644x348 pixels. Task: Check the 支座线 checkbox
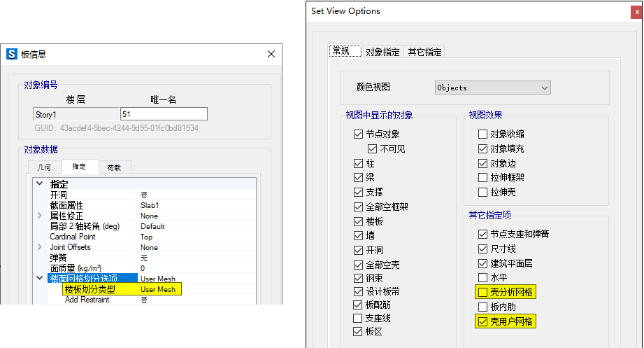click(x=359, y=318)
